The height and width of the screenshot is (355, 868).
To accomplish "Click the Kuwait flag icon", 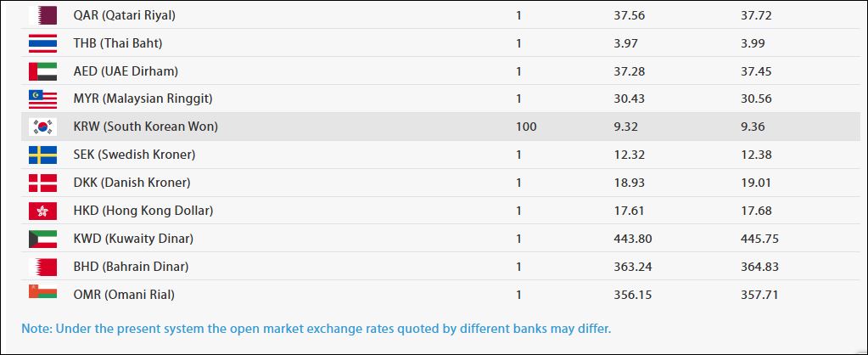I will click(x=42, y=239).
